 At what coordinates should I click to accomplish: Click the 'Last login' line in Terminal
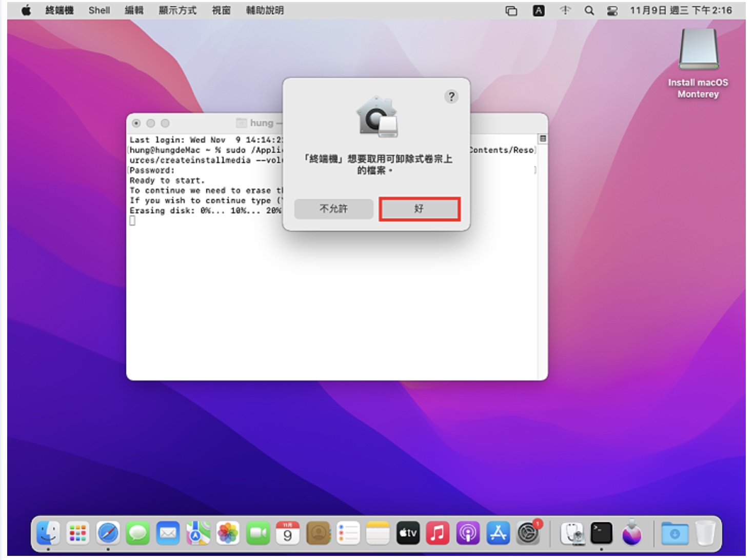click(206, 140)
